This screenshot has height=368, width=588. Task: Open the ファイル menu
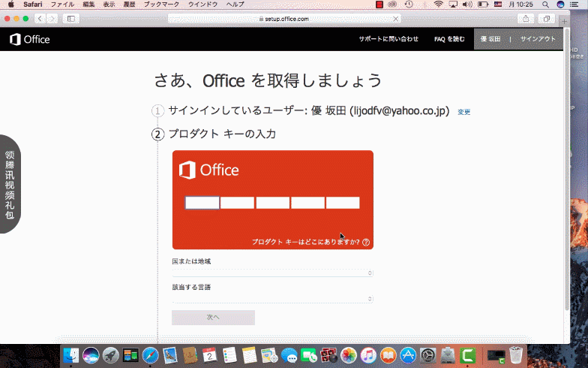coord(62,5)
